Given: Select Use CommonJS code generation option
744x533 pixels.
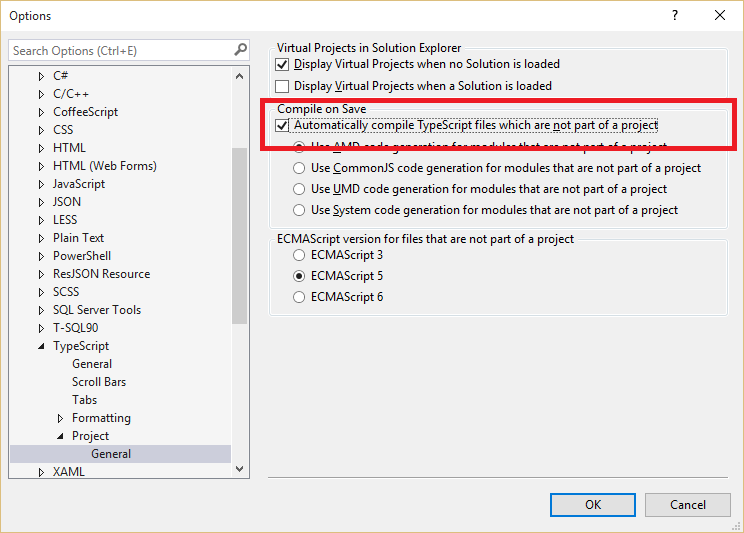Looking at the screenshot, I should click(x=299, y=168).
